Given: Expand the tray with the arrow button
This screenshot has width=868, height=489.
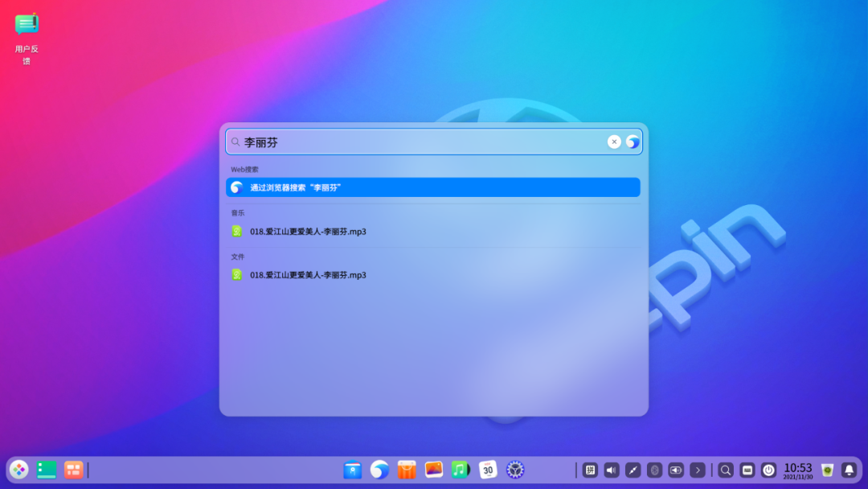Looking at the screenshot, I should (x=698, y=471).
